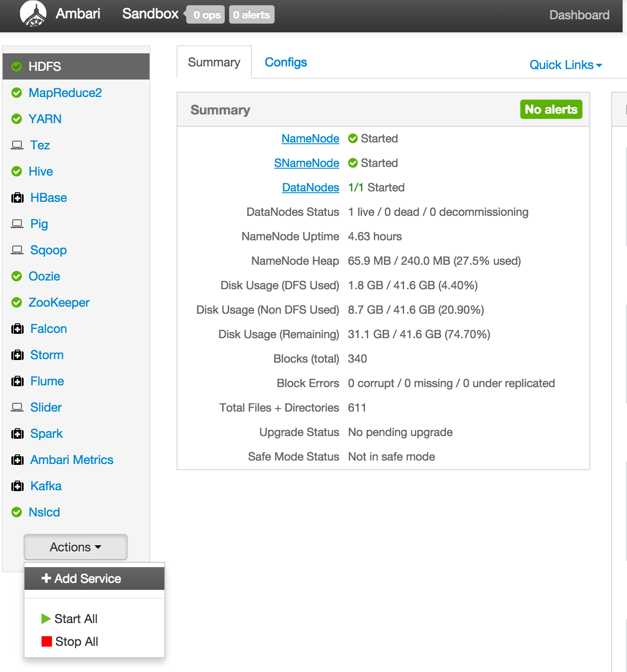Viewport: 627px width, 672px height.
Task: Open Spark service page
Action: point(46,433)
